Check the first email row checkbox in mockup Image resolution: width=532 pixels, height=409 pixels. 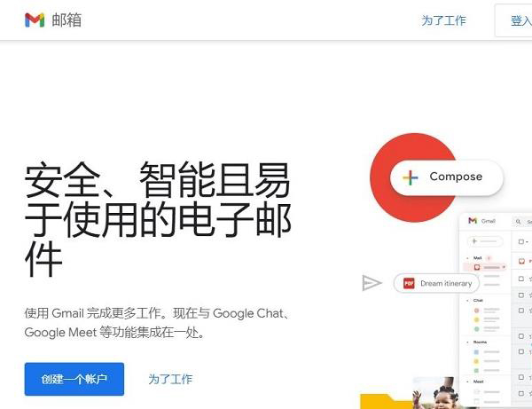(x=521, y=279)
